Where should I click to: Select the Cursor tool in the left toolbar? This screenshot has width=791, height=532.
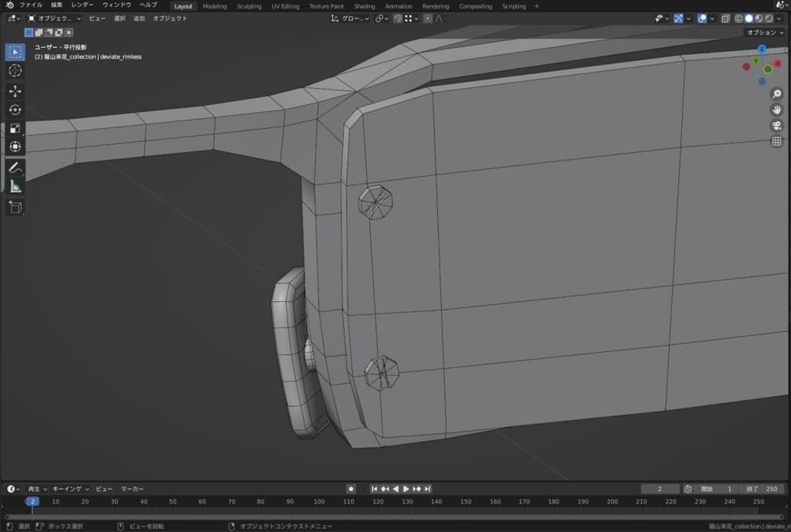point(15,71)
